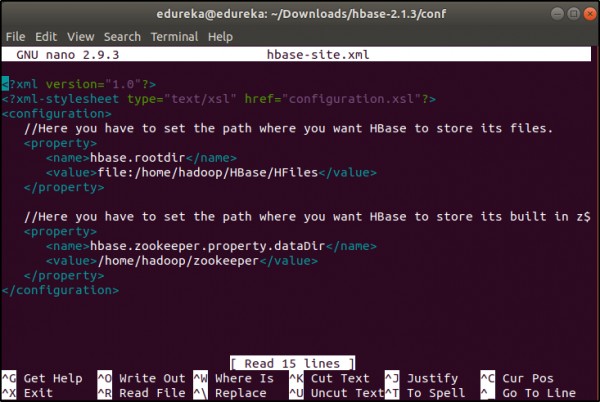Open the Search menu
Viewport: 600px width, 402px height.
(123, 37)
